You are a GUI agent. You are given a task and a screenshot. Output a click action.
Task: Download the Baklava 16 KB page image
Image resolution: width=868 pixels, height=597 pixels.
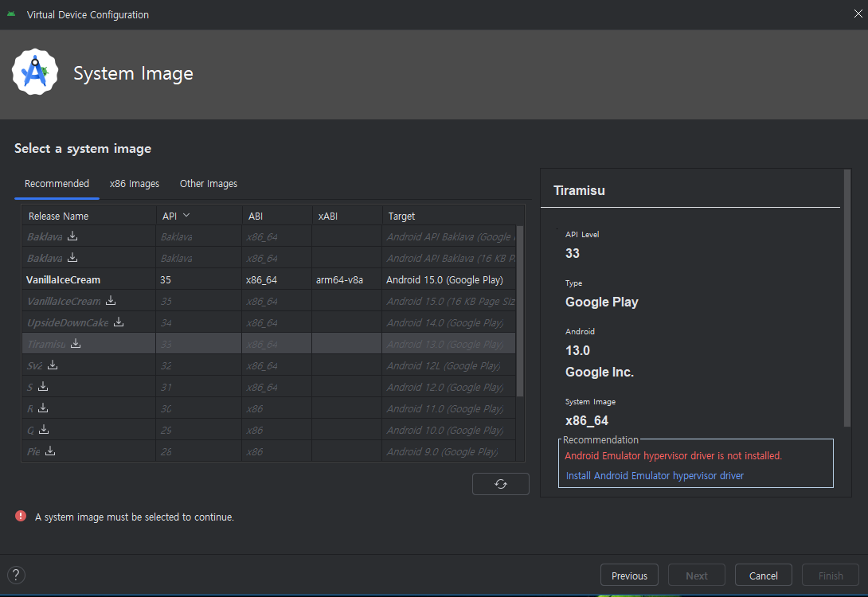[72, 257]
